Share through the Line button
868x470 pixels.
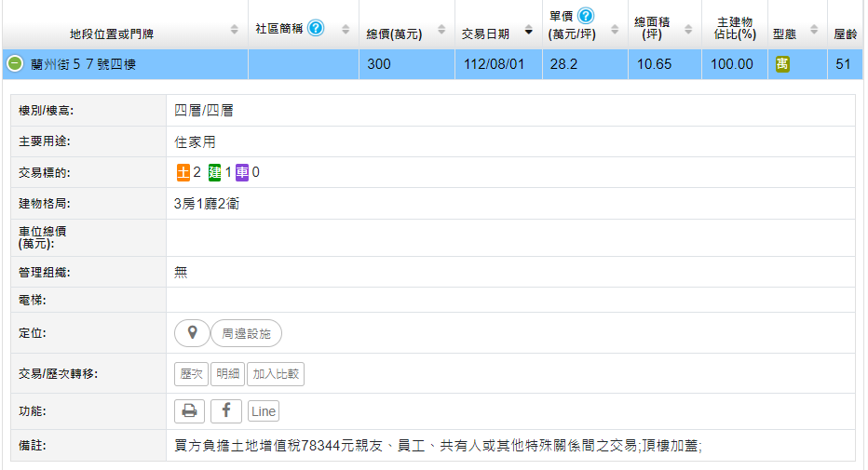coord(264,410)
